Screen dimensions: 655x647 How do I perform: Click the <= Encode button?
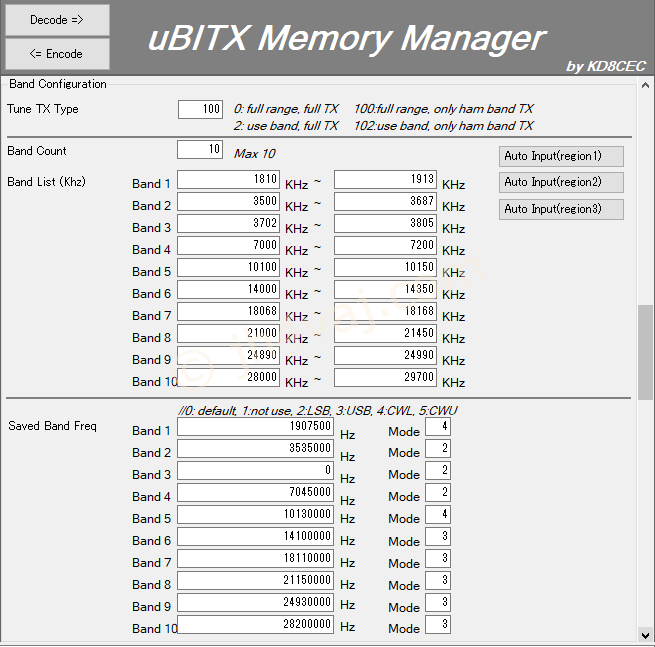coord(57,54)
